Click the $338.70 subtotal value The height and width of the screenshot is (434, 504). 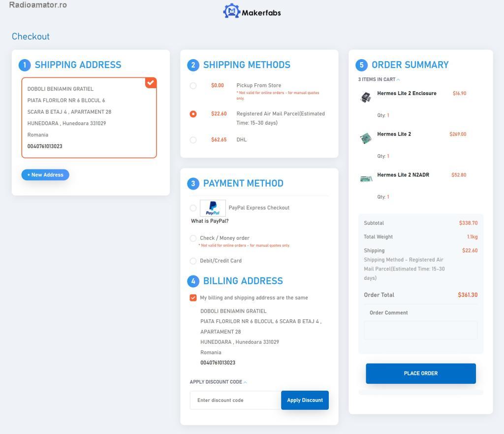(469, 223)
